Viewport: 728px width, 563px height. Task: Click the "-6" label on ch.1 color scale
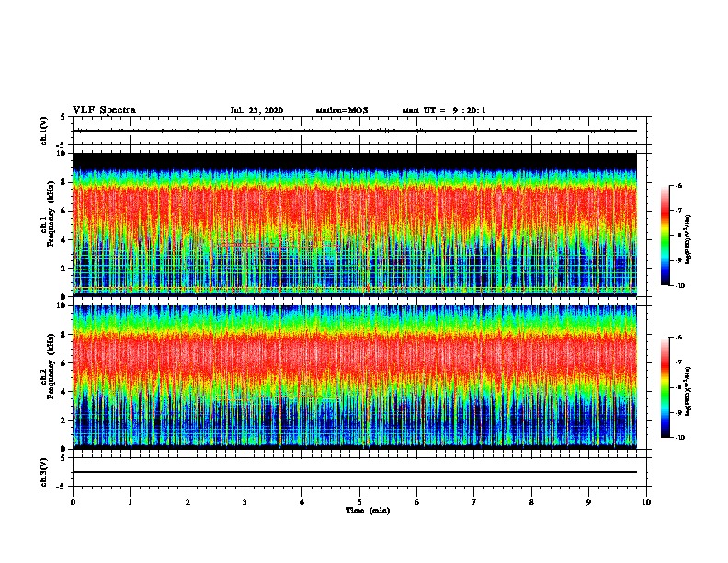[678, 186]
